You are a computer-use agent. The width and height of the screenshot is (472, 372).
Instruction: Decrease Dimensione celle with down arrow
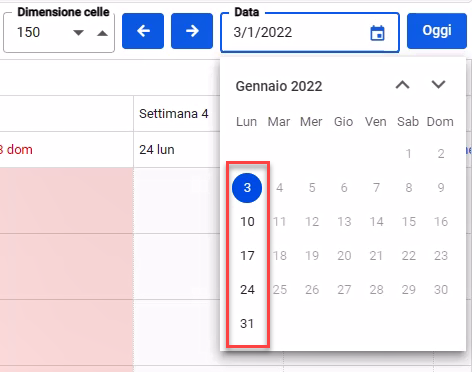pyautogui.click(x=78, y=33)
